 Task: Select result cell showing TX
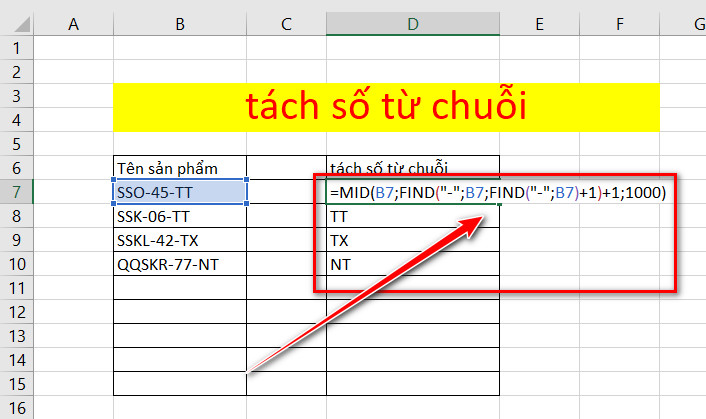413,239
